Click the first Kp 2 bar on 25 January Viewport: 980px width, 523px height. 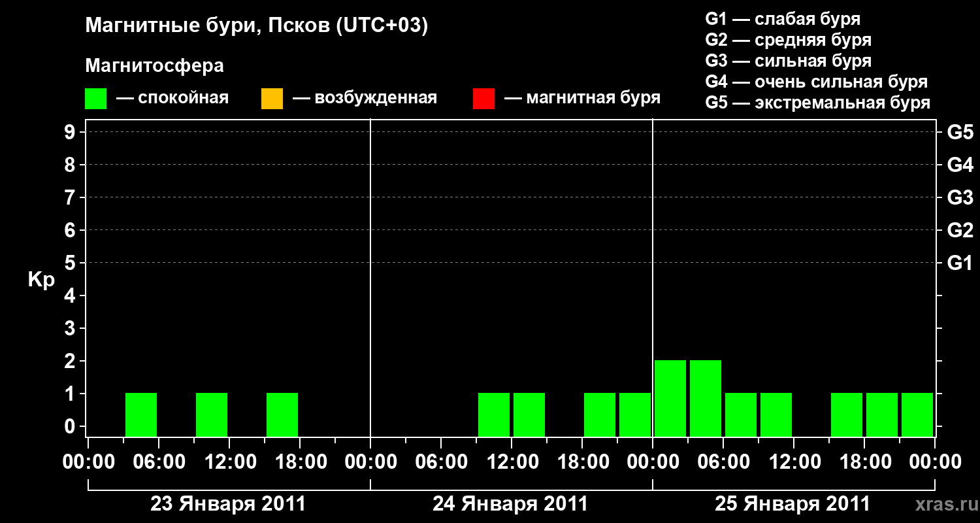(x=670, y=398)
